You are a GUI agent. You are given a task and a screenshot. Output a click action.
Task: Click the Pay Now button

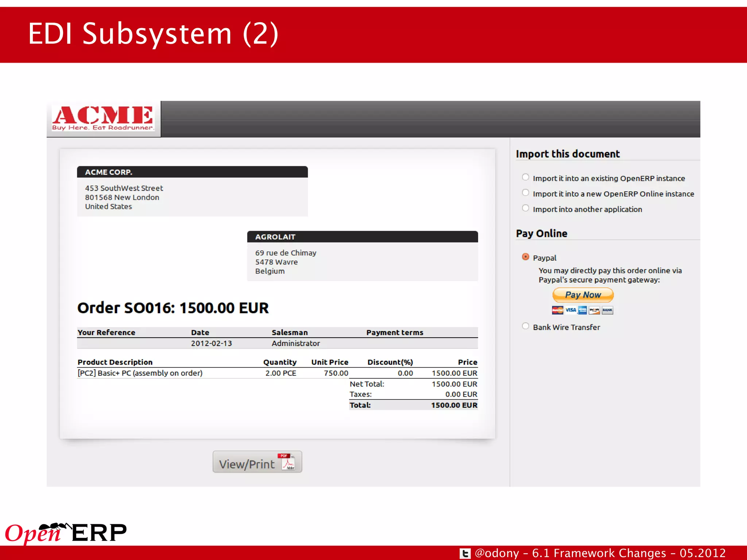(x=583, y=295)
